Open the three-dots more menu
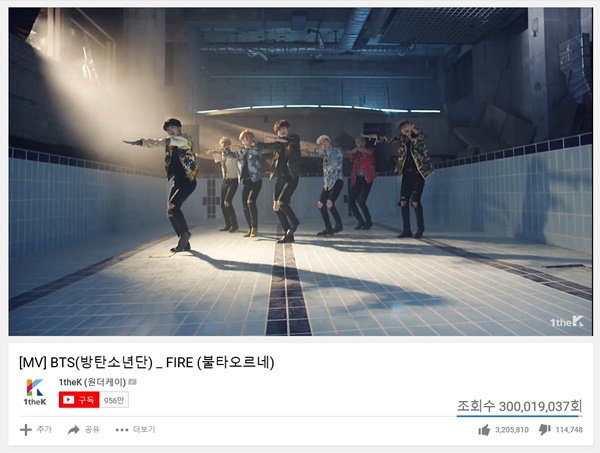The width and height of the screenshot is (600, 453). point(122,430)
